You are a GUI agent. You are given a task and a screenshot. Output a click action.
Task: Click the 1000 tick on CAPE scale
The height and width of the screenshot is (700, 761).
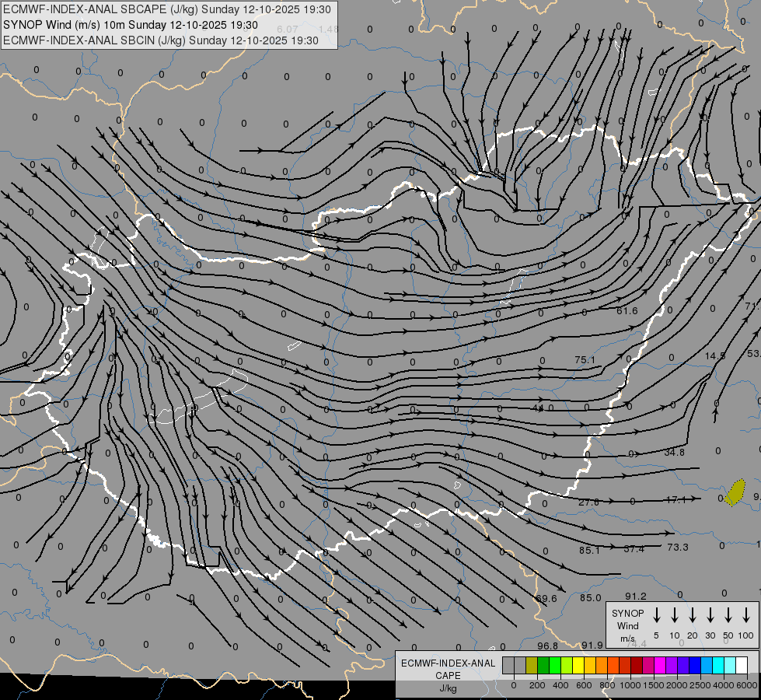[630, 685]
